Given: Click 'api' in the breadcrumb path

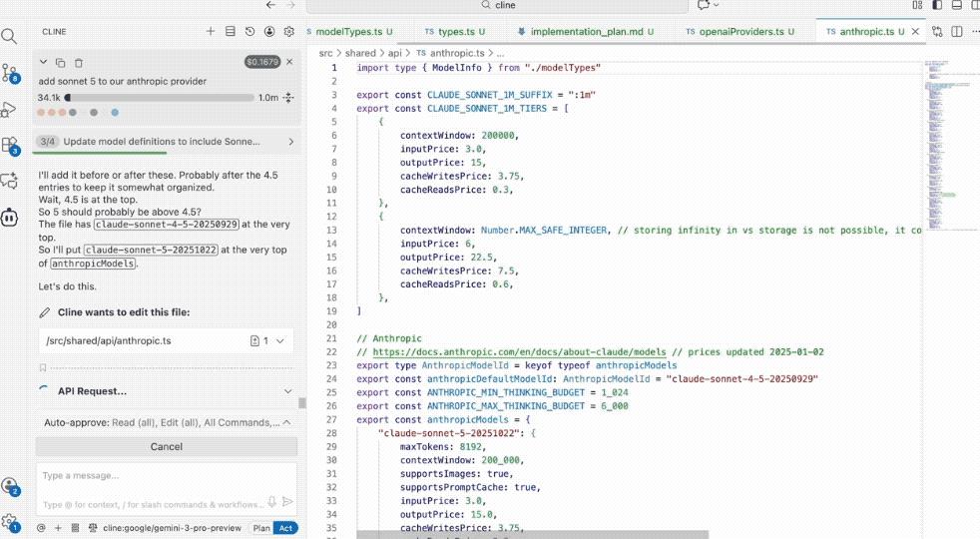Looking at the screenshot, I should (395, 53).
